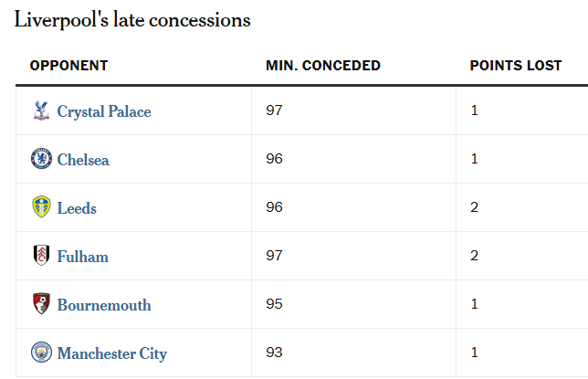
Task: Click the "Liverpool's late concessions" table title
Action: (x=132, y=20)
